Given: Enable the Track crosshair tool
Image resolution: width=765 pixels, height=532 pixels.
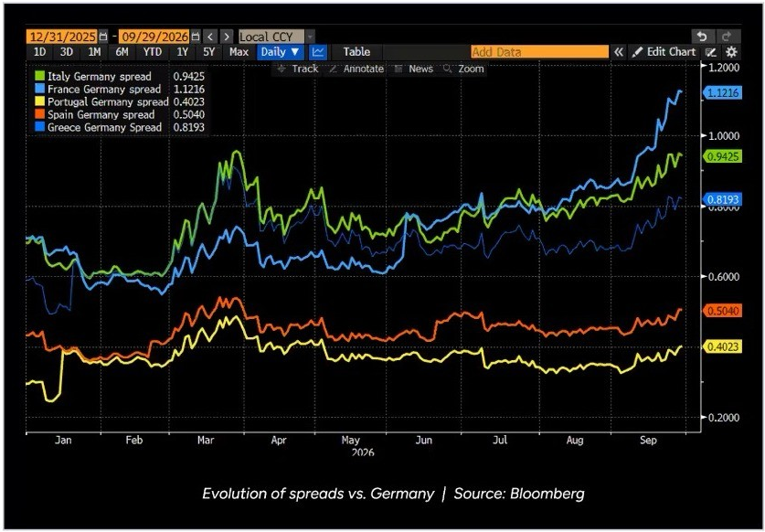Looking at the screenshot, I should click(x=297, y=69).
